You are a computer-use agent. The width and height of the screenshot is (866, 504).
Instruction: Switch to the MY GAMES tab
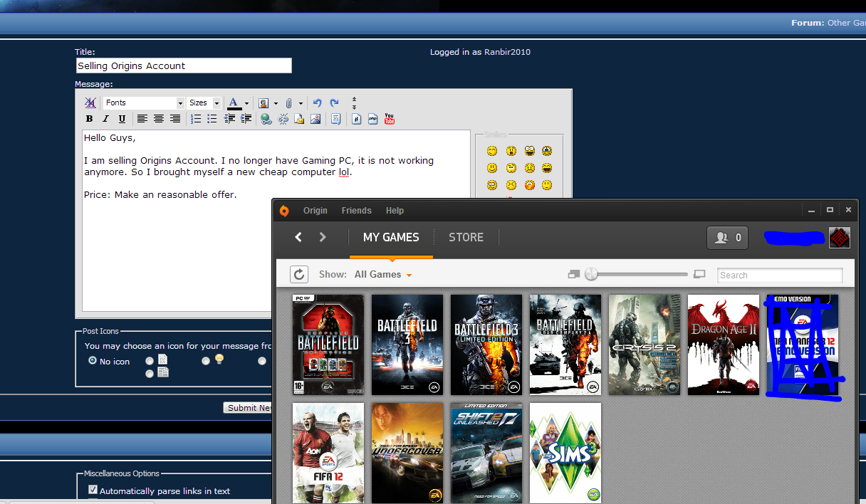pyautogui.click(x=391, y=237)
